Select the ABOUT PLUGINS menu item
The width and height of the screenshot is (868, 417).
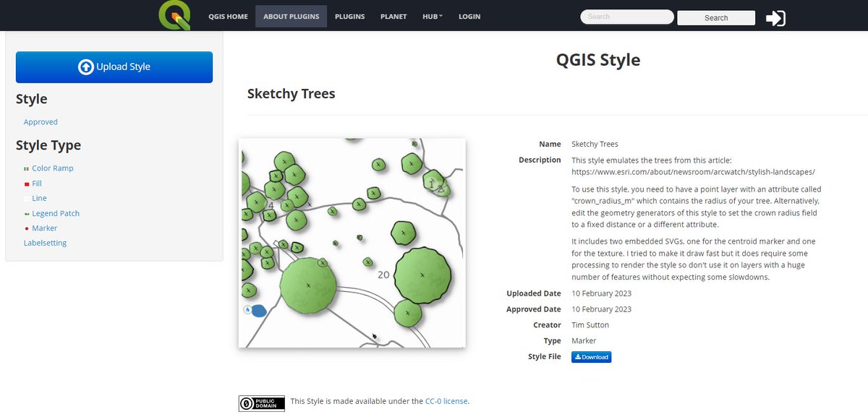(291, 17)
